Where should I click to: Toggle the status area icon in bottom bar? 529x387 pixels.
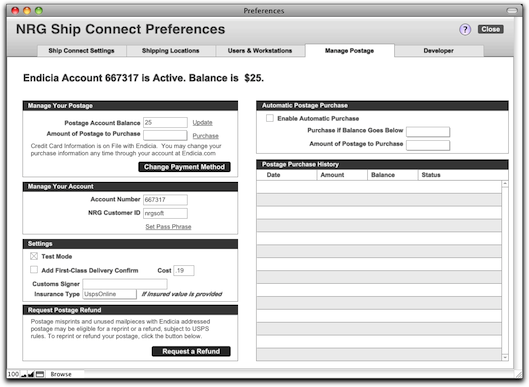[x=40, y=374]
